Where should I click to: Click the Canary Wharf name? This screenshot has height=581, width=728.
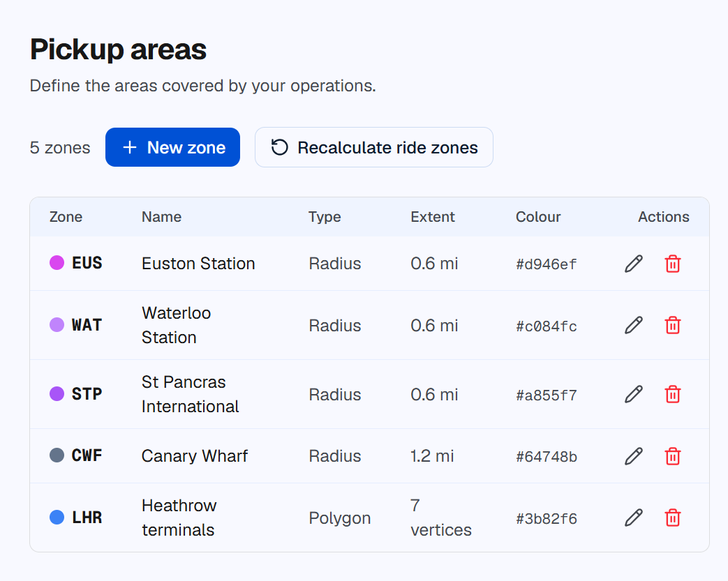click(195, 456)
